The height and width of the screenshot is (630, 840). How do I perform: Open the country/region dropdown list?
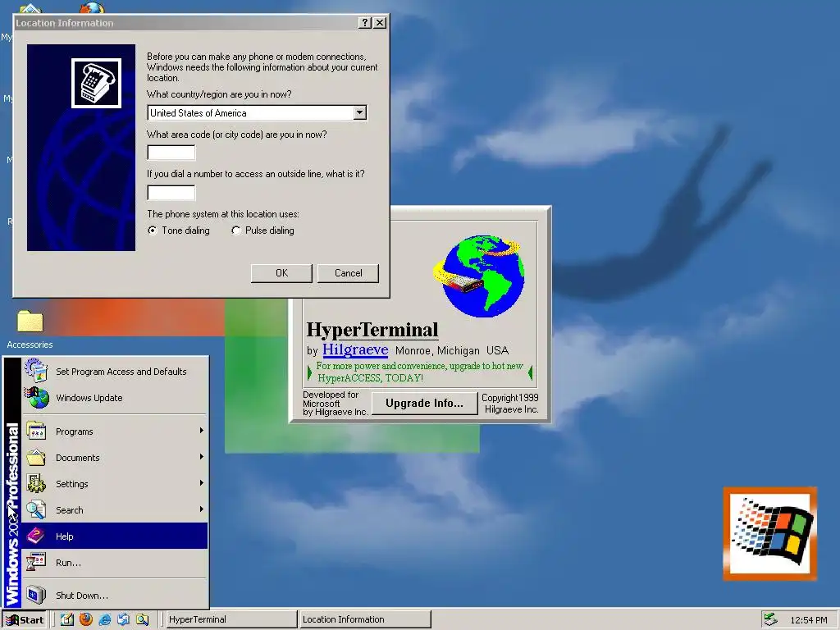(x=360, y=112)
